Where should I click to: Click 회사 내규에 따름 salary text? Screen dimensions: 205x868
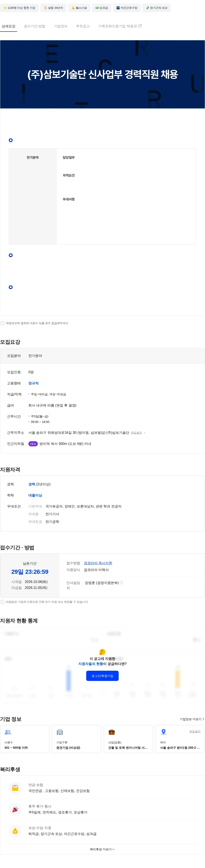52,406
